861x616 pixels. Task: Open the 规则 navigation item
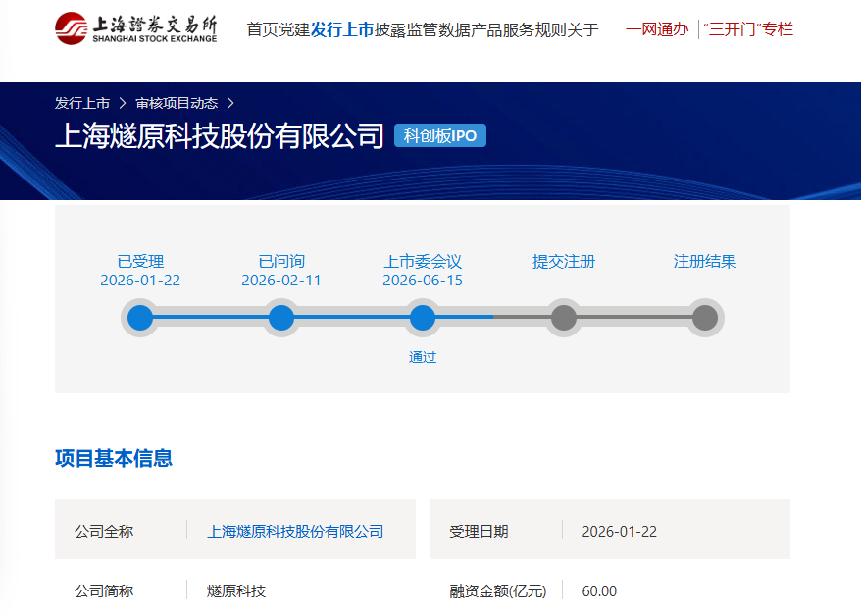click(x=550, y=29)
